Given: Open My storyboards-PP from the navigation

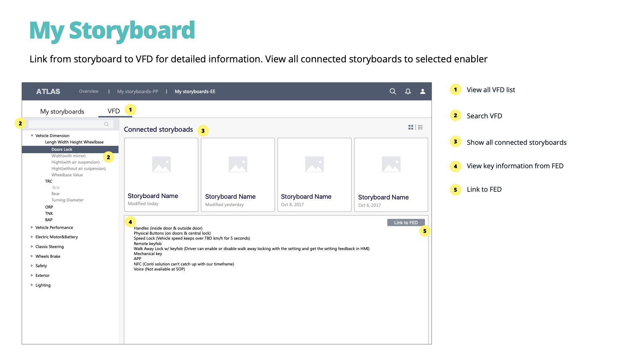Looking at the screenshot, I should pyautogui.click(x=138, y=91).
